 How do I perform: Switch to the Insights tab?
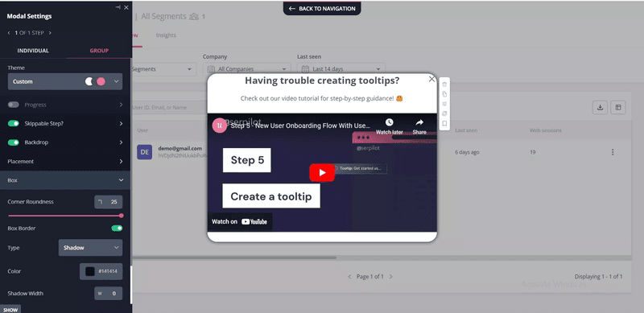(x=166, y=35)
